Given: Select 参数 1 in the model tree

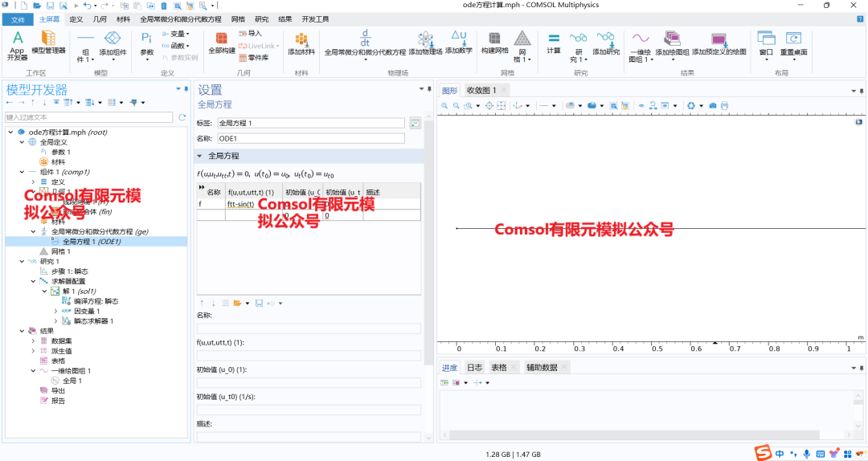Looking at the screenshot, I should [x=60, y=152].
